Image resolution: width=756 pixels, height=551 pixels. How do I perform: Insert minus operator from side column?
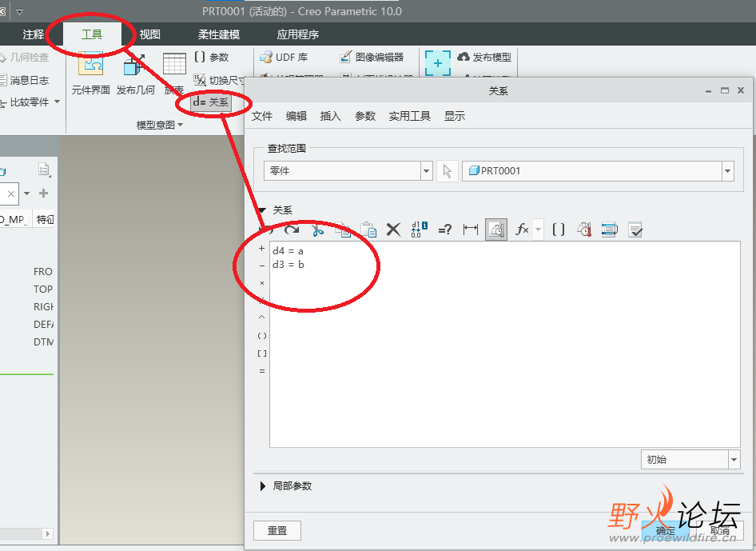pyautogui.click(x=262, y=266)
